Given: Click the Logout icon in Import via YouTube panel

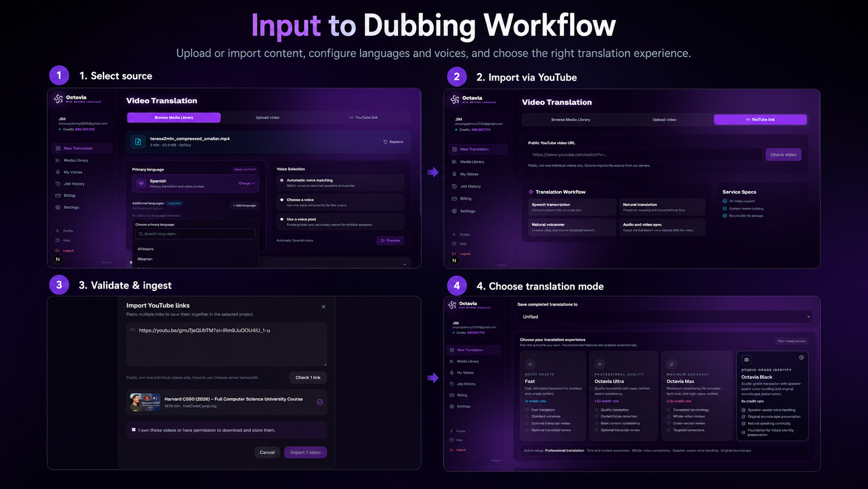Looking at the screenshot, I should click(x=454, y=254).
